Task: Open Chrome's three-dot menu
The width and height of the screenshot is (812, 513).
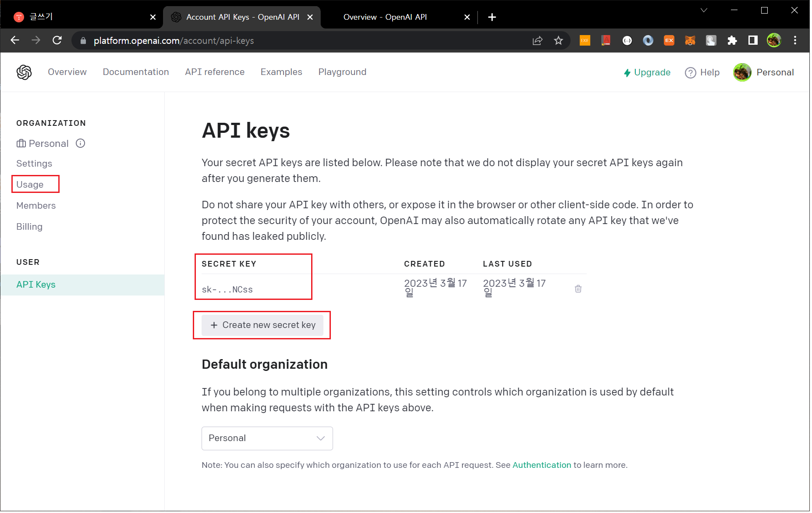Action: pyautogui.click(x=795, y=40)
